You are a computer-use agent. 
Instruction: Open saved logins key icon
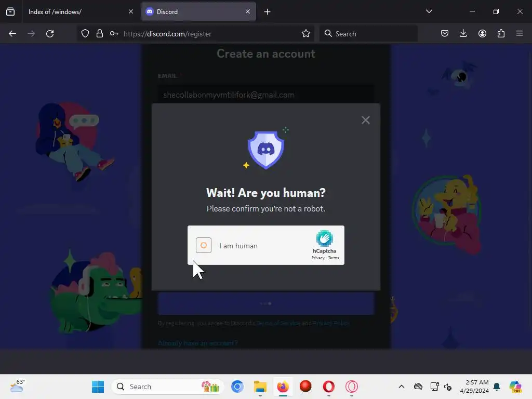pos(114,34)
